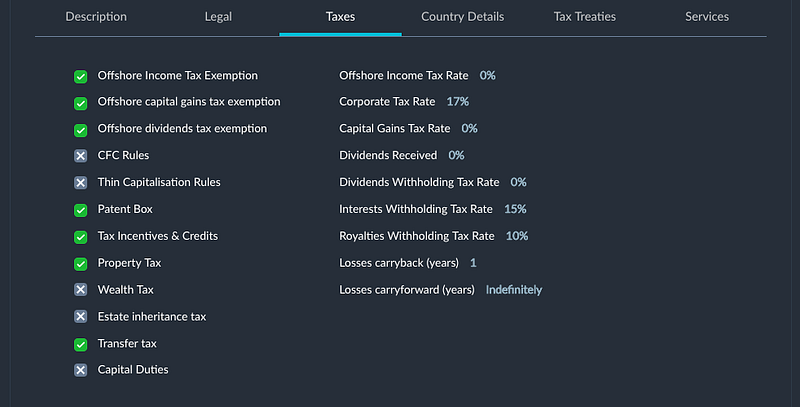Click the X icon next to CFC Rules
This screenshot has width=800, height=407.
[81, 156]
